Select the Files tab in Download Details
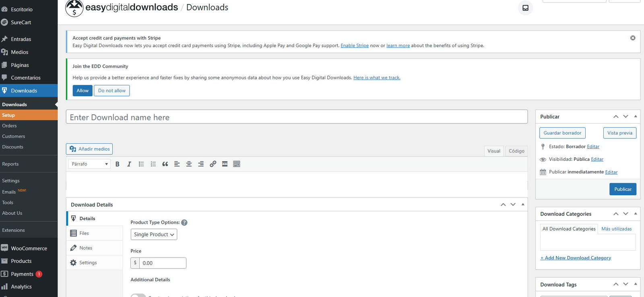The width and height of the screenshot is (644, 297). [x=95, y=233]
